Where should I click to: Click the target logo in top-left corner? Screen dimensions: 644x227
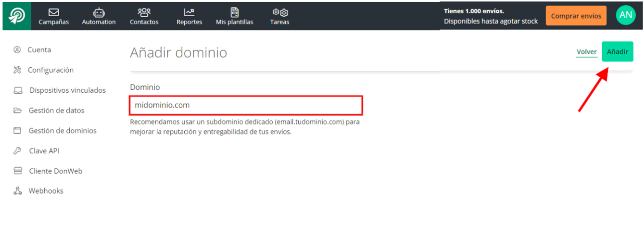tap(17, 16)
